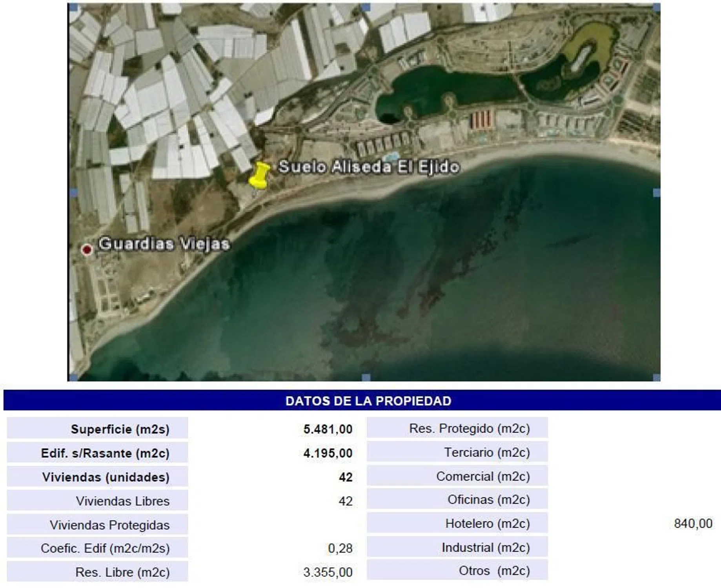
Task: Select the 'Superficie (m2s)' label cell
Action: point(98,429)
